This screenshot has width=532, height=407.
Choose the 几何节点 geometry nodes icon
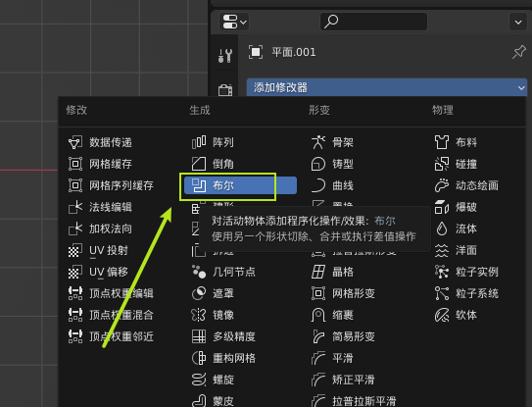click(199, 272)
